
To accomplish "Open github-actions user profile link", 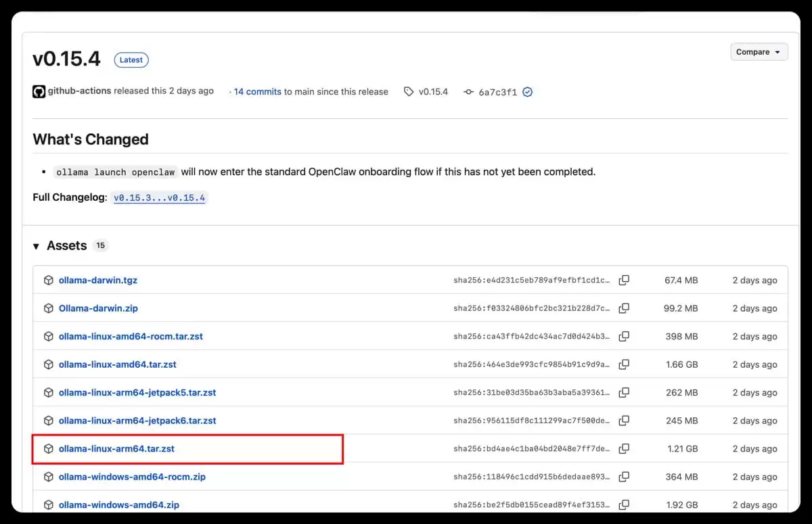I will tap(79, 91).
